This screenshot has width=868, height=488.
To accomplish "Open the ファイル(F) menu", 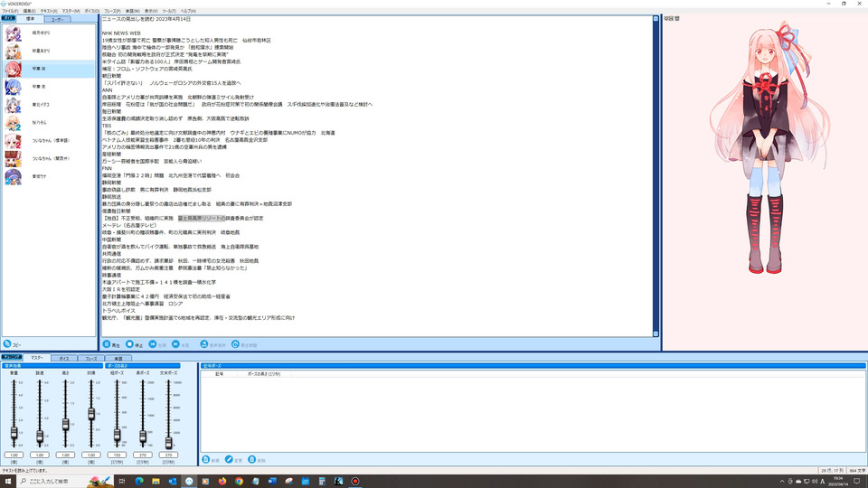I will pyautogui.click(x=10, y=11).
